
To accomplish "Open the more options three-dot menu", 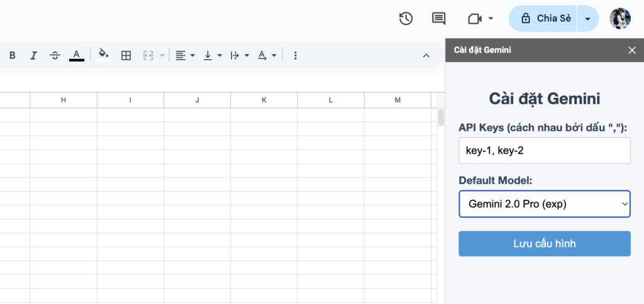I will pyautogui.click(x=296, y=55).
